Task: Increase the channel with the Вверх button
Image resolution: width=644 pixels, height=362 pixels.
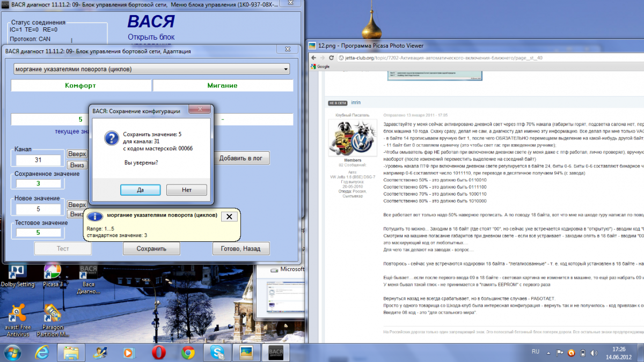Action: point(77,154)
